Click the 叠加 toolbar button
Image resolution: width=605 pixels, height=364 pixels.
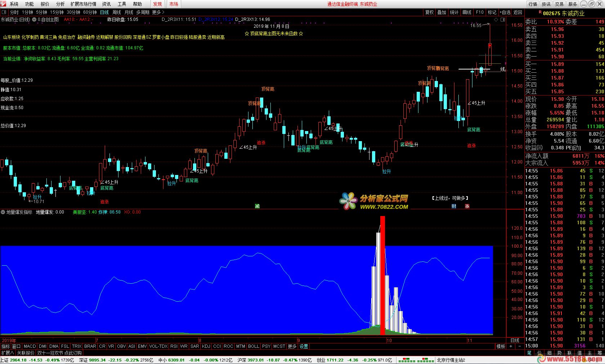point(442,12)
